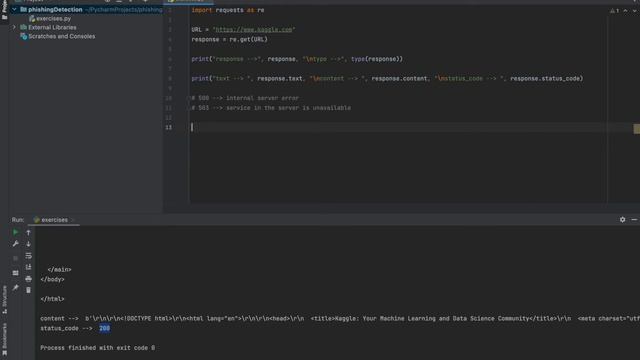Select Scratches and Consoles

[x=62, y=36]
